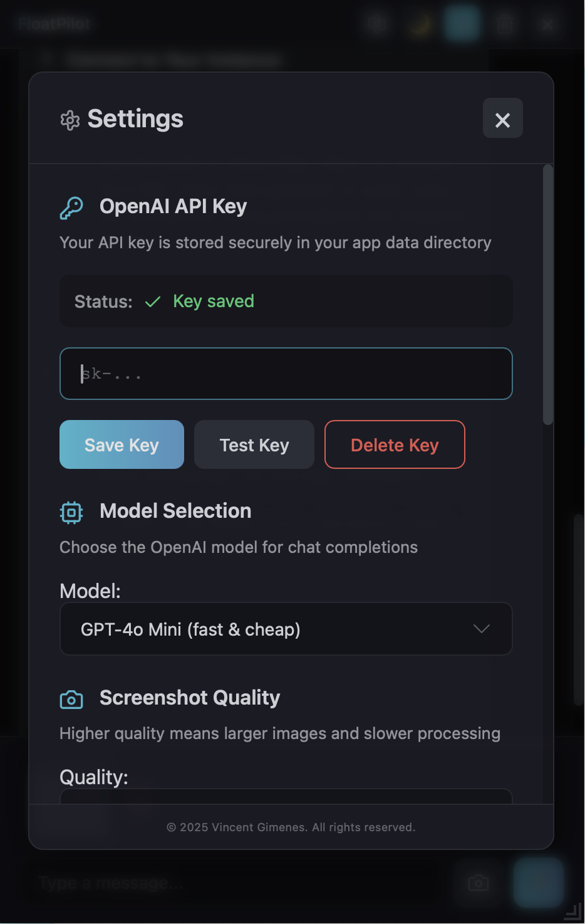Click the teal send button beside the message box
This screenshot has height=924, width=585.
point(537,882)
